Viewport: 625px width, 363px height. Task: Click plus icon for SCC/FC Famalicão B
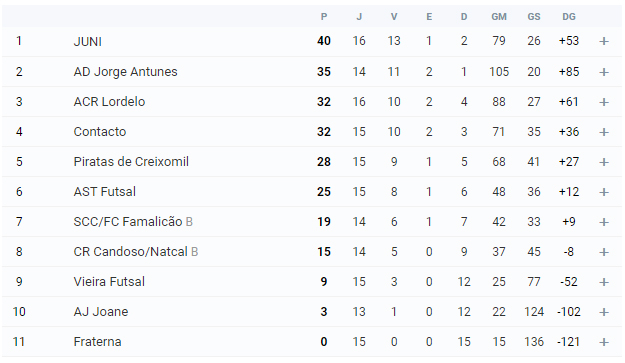(603, 222)
